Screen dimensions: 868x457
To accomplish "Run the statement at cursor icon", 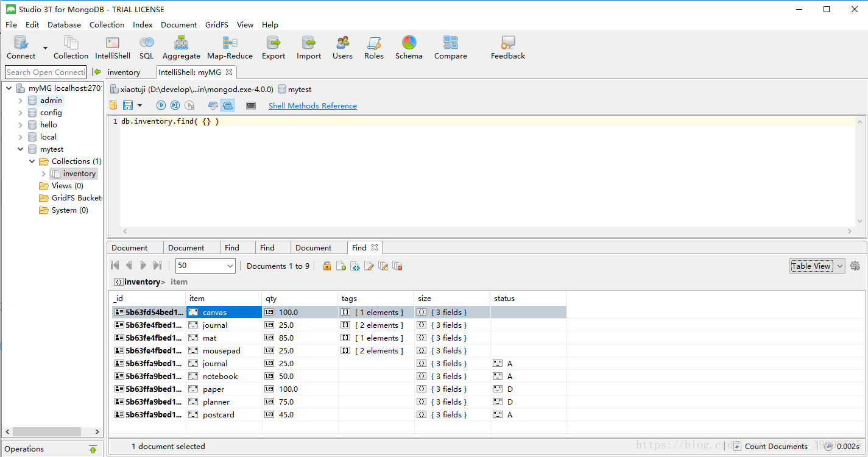I will pos(175,105).
